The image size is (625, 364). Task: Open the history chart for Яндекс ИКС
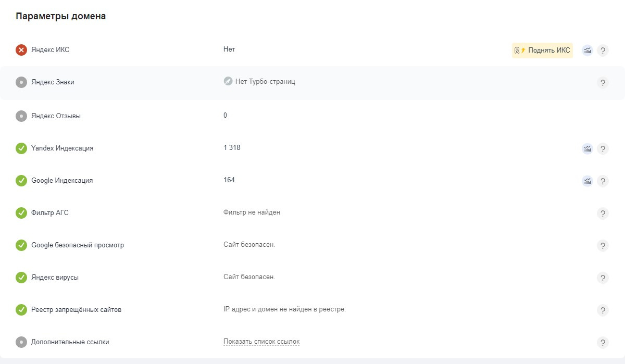[x=587, y=51]
